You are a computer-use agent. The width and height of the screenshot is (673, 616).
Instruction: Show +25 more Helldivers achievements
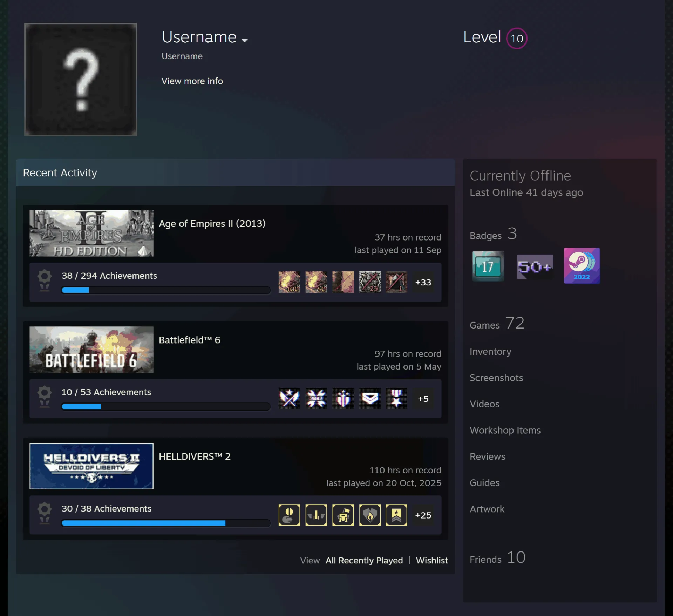[423, 515]
